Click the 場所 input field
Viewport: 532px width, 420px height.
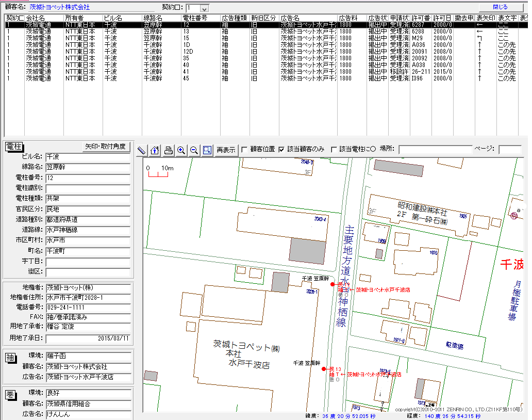[x=435, y=150]
